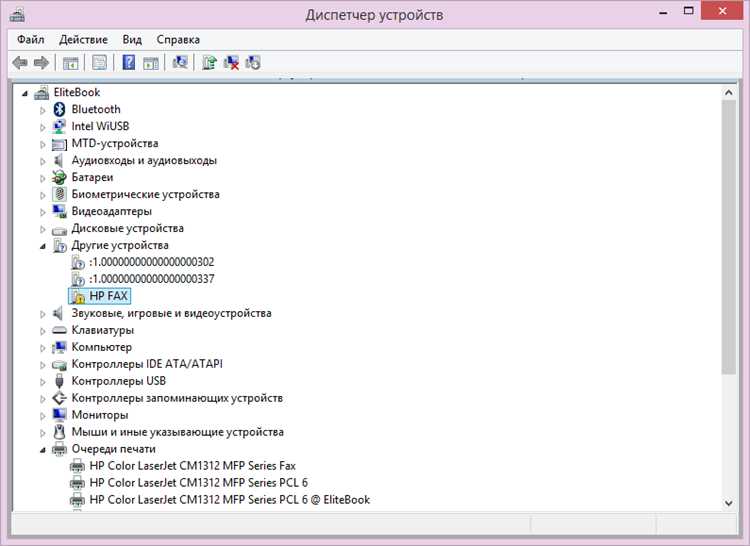Viewport: 750px width, 546px height.
Task: Click the Forward arrow toolbar button
Action: pyautogui.click(x=42, y=63)
